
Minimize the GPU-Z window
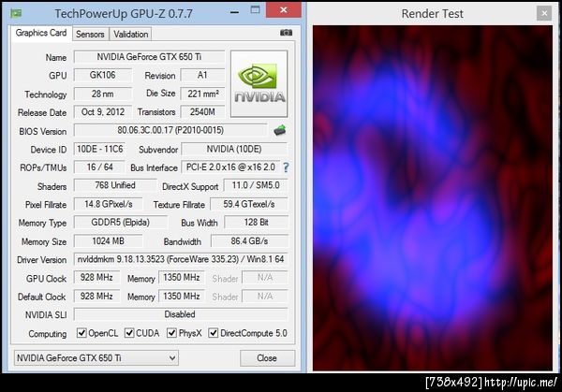(234, 12)
